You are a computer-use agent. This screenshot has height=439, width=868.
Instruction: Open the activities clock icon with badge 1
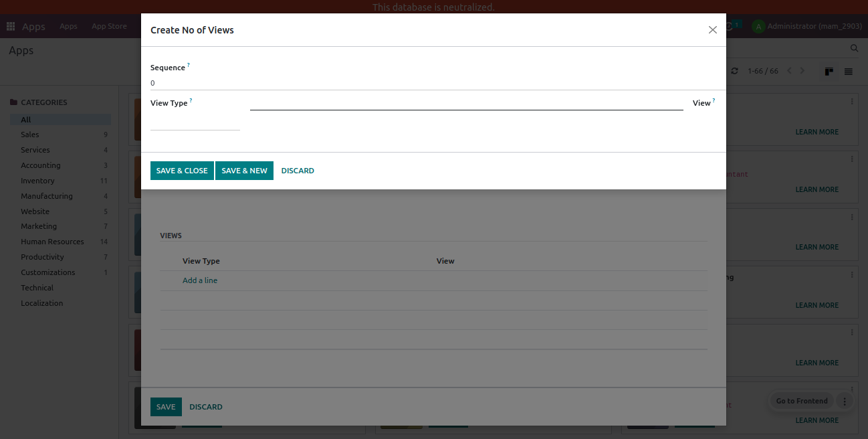click(732, 26)
